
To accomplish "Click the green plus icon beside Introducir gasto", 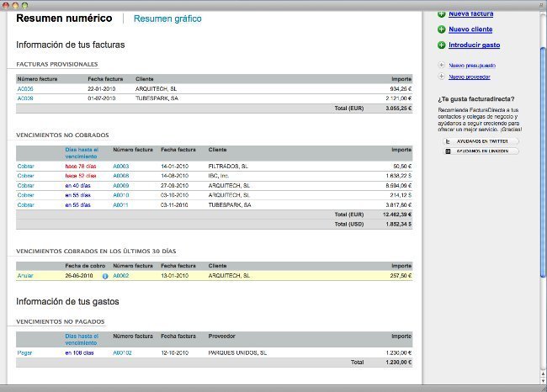I will coord(442,45).
